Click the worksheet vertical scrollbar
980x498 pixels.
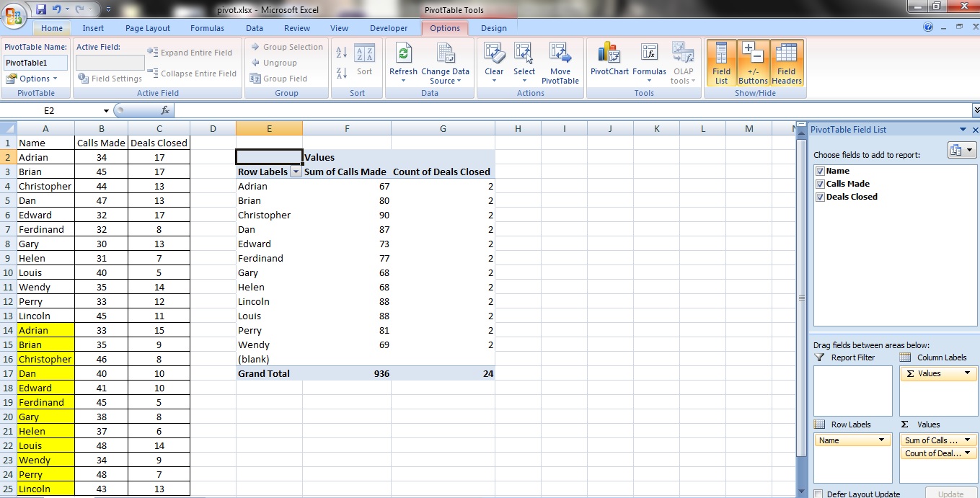point(800,298)
